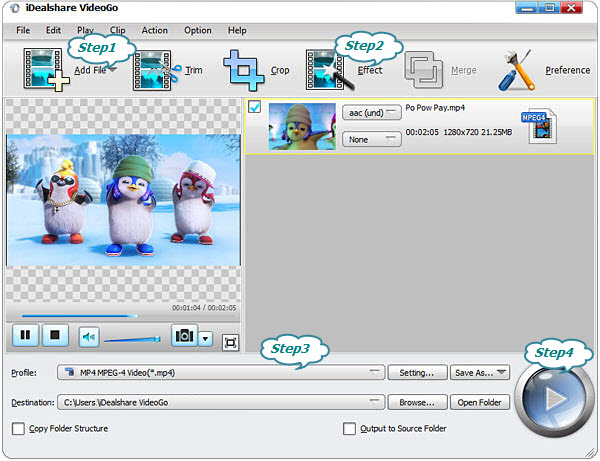This screenshot has height=461, width=600.
Task: Click the greyed-out Merge icon
Action: coord(424,70)
